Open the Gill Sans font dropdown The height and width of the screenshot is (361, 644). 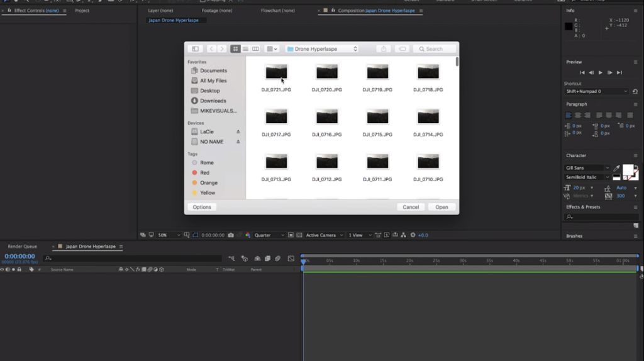pyautogui.click(x=587, y=168)
